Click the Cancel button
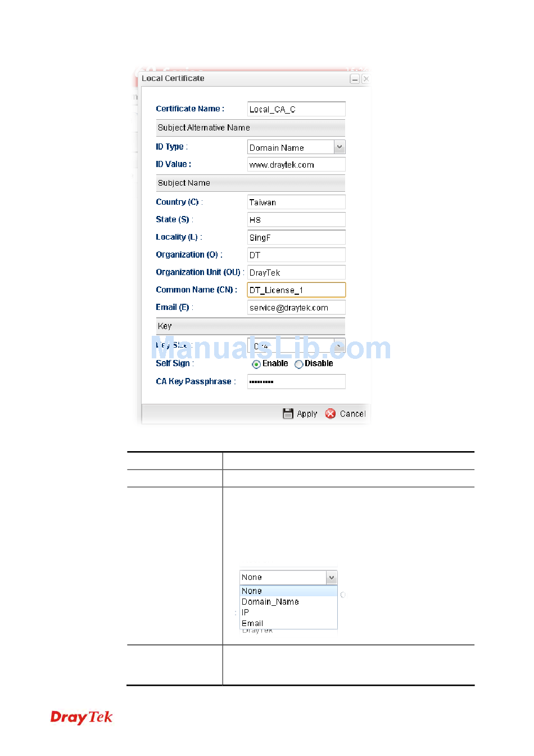This screenshot has height=756, width=534. 346,414
